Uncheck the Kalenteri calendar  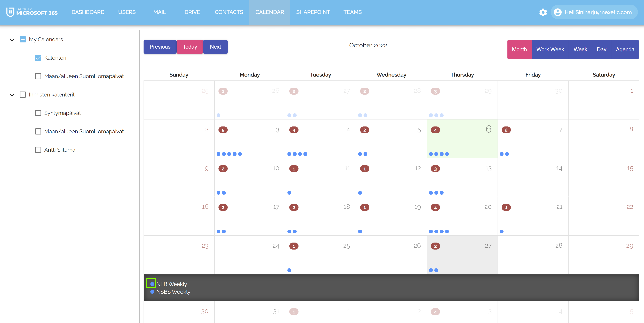coord(38,58)
